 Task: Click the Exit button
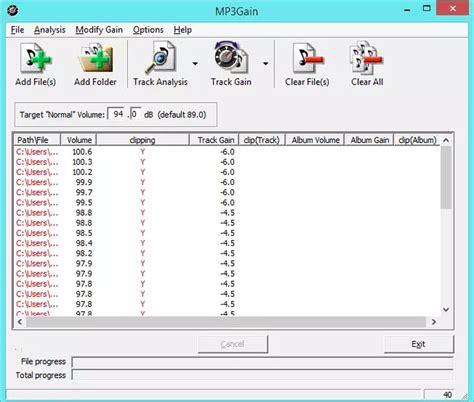[419, 344]
